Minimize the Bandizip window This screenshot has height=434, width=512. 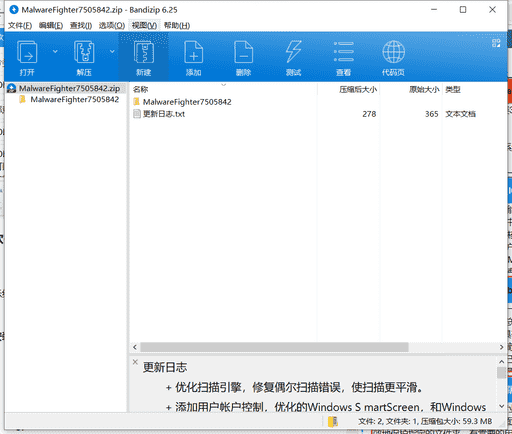[x=434, y=10]
